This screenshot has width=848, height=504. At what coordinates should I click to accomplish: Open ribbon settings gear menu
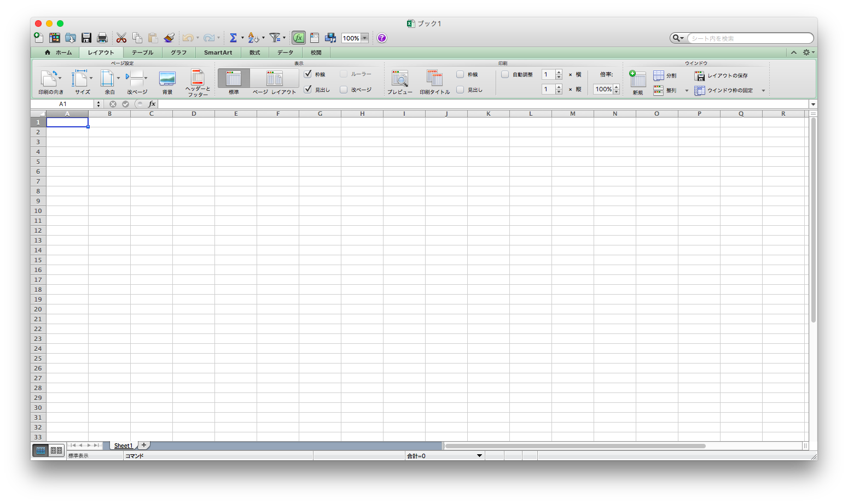(808, 52)
